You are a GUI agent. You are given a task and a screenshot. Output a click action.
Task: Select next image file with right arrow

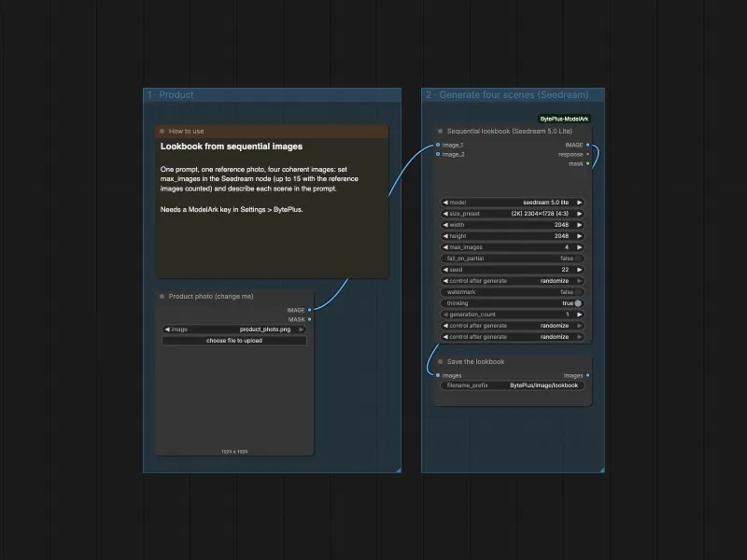click(x=301, y=329)
